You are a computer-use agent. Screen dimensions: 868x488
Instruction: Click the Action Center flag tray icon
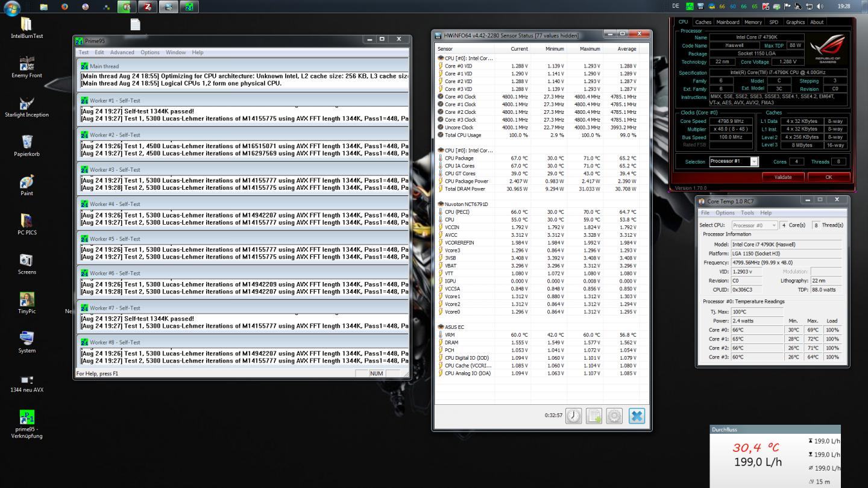click(x=787, y=6)
